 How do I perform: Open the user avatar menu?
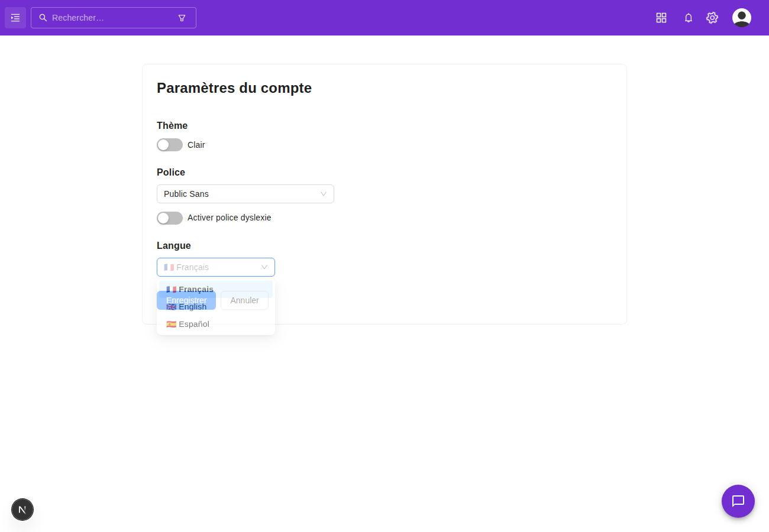click(x=742, y=18)
